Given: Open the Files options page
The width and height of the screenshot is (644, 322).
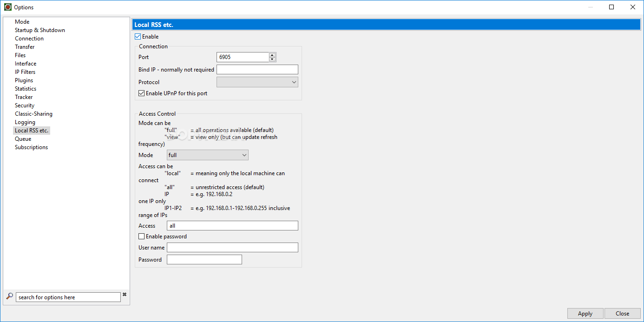Looking at the screenshot, I should tap(20, 55).
